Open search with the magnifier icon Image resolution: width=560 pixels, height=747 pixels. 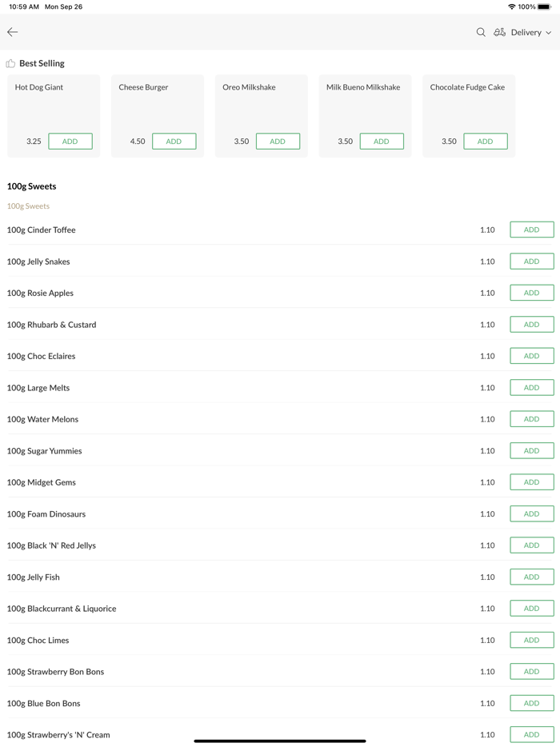[481, 32]
